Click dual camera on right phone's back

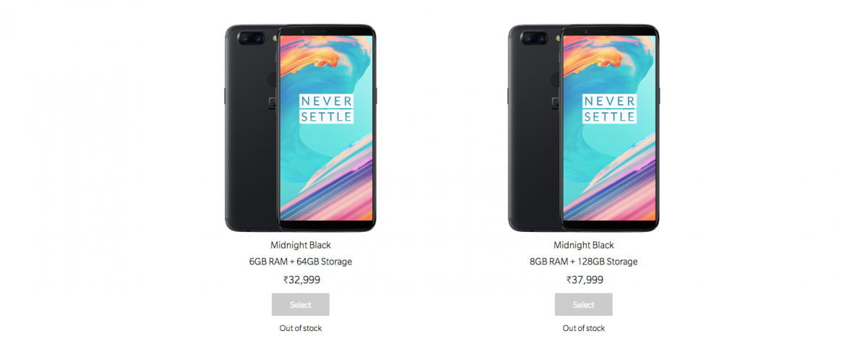click(535, 36)
